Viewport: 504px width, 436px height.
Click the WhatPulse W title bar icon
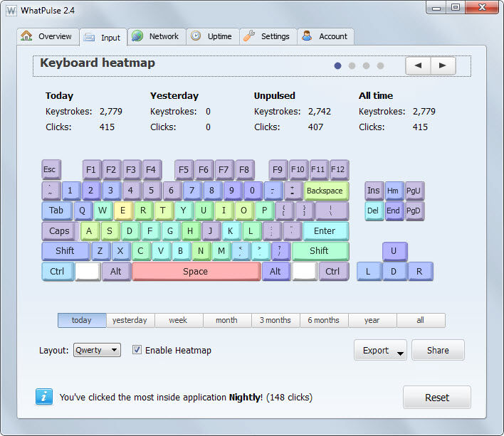[11, 11]
